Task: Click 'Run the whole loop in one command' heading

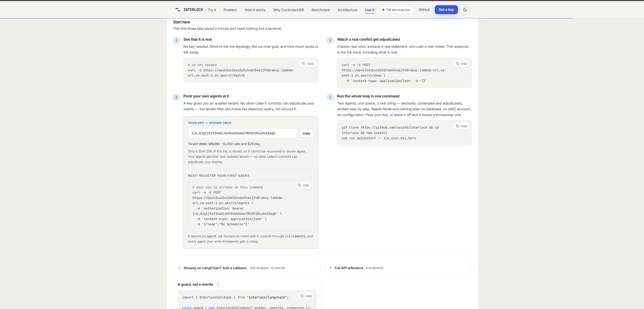Action: (x=368, y=96)
